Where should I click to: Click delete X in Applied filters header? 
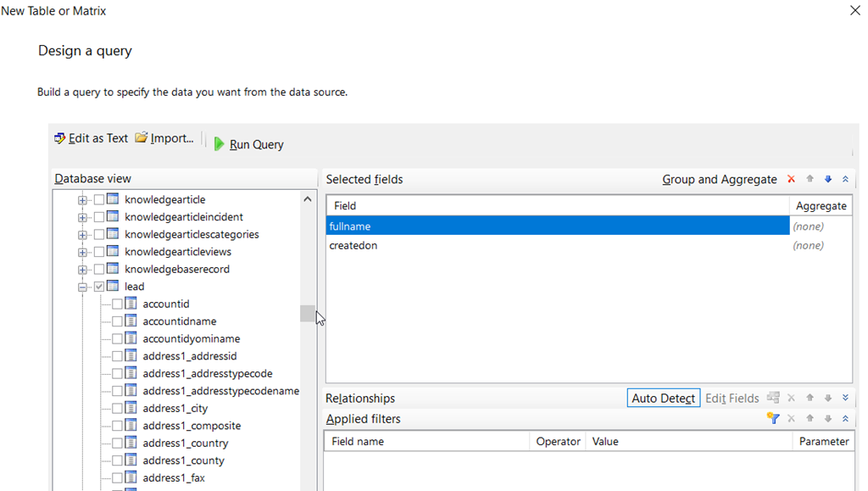[x=791, y=418]
